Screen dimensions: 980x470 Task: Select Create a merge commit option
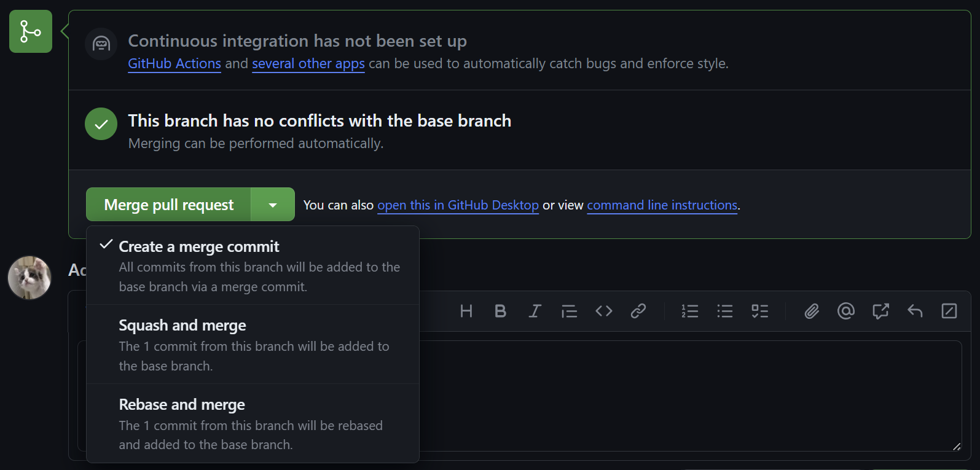(253, 265)
